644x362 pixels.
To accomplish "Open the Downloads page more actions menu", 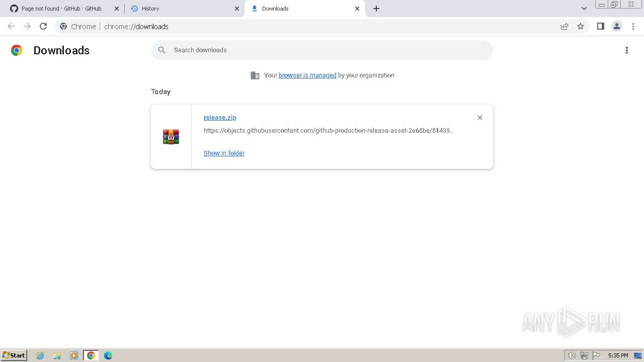I will 627,50.
